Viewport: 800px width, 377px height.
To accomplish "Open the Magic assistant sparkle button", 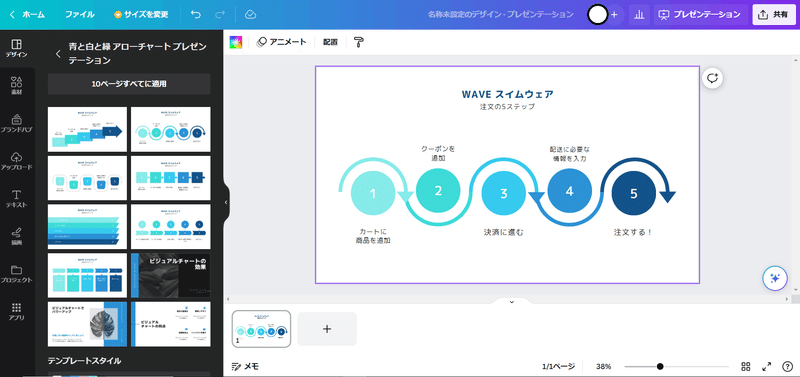I will coord(775,279).
